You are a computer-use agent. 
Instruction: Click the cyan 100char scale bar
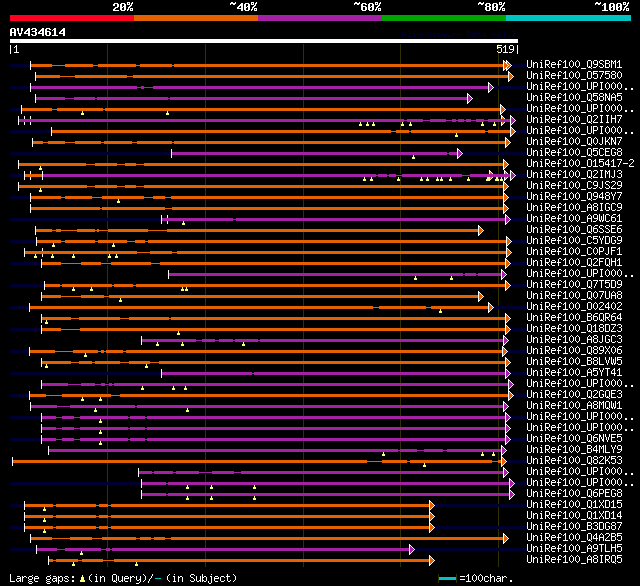pos(447,578)
